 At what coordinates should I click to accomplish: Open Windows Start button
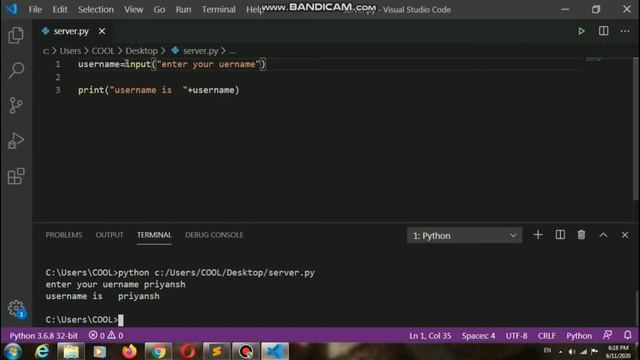pos(13,351)
